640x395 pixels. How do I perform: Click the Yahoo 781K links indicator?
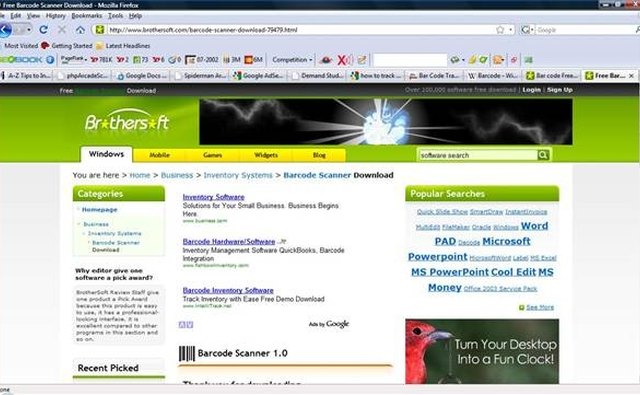[x=101, y=60]
